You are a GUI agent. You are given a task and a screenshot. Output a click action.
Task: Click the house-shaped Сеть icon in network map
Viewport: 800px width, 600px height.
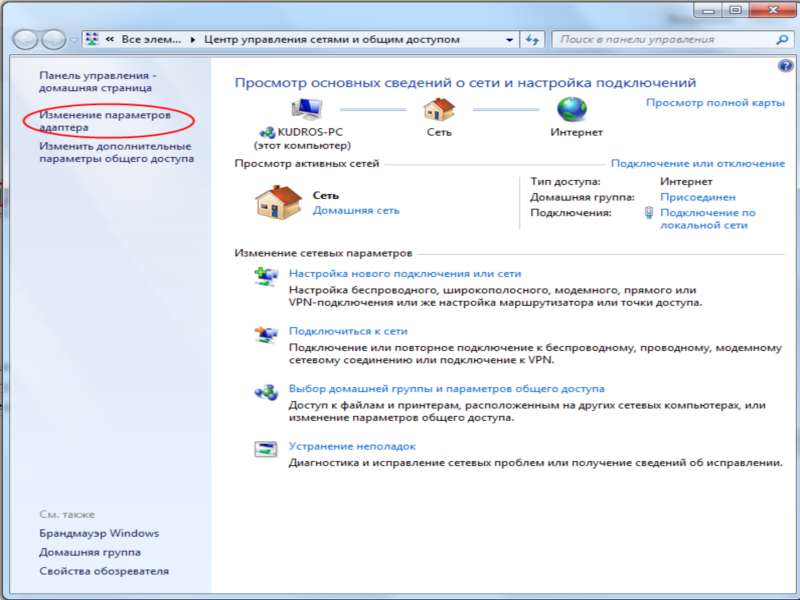coord(438,108)
